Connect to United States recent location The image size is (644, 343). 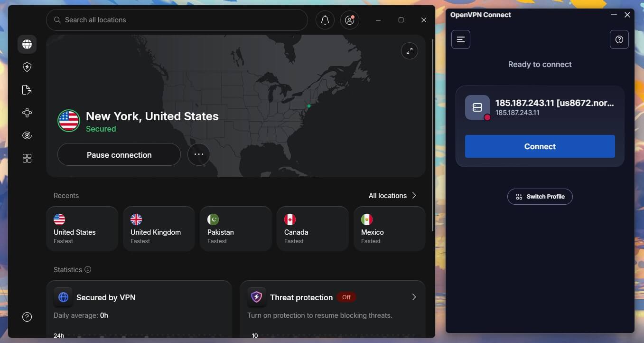82,229
